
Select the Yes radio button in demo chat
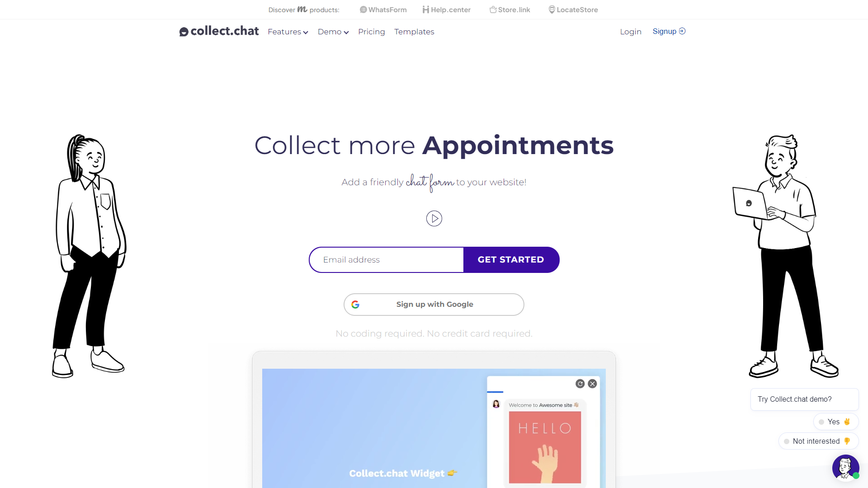[x=821, y=422]
